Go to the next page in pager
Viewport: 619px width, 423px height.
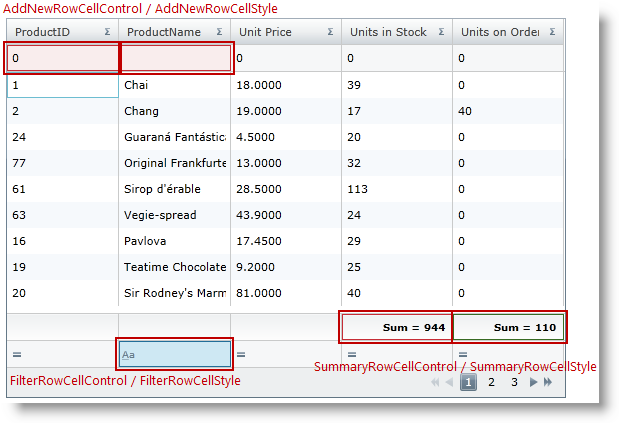pos(534,382)
